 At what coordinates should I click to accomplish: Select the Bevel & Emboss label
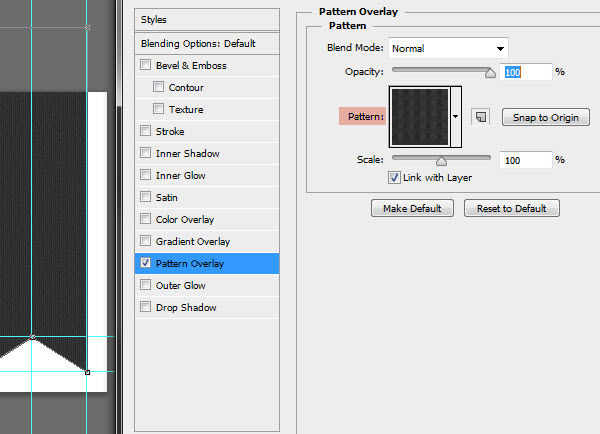point(191,65)
